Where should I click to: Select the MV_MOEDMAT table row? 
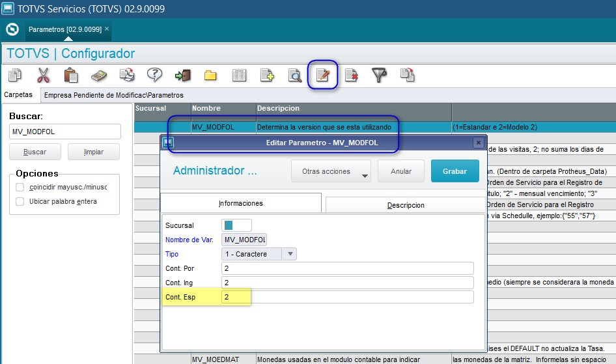tap(375, 359)
